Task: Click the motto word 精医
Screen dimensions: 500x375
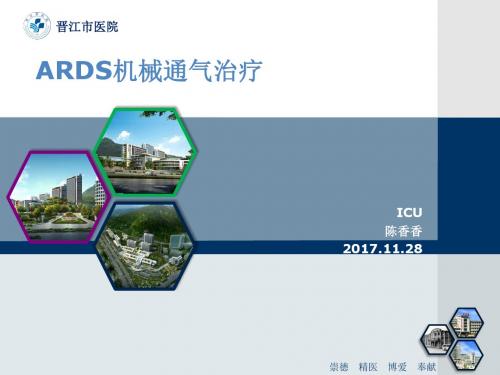Action: (368, 367)
